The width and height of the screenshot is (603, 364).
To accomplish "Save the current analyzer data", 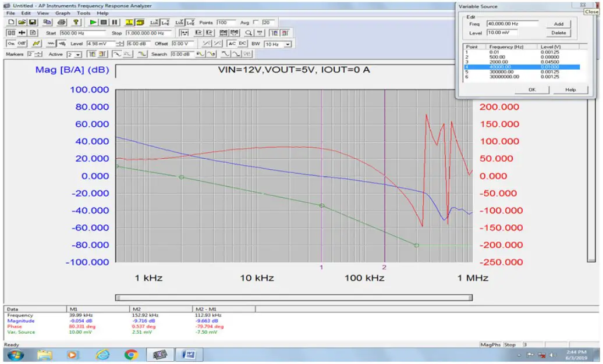I will click(x=32, y=23).
